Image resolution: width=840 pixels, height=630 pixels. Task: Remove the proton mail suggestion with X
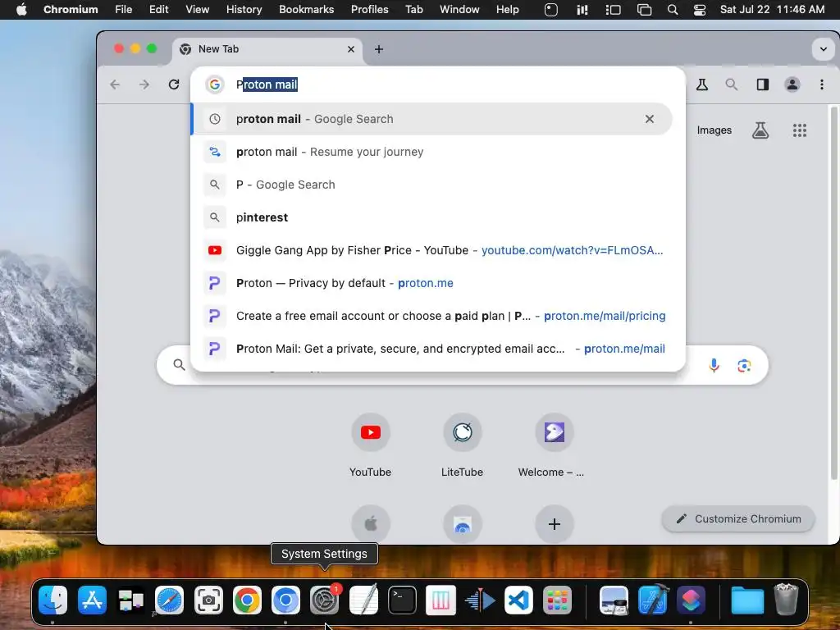tap(650, 119)
